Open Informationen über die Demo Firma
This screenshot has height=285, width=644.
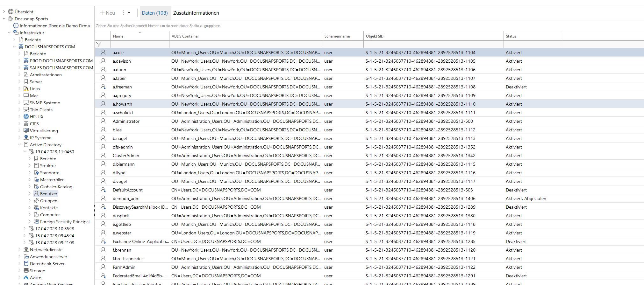coord(54,26)
